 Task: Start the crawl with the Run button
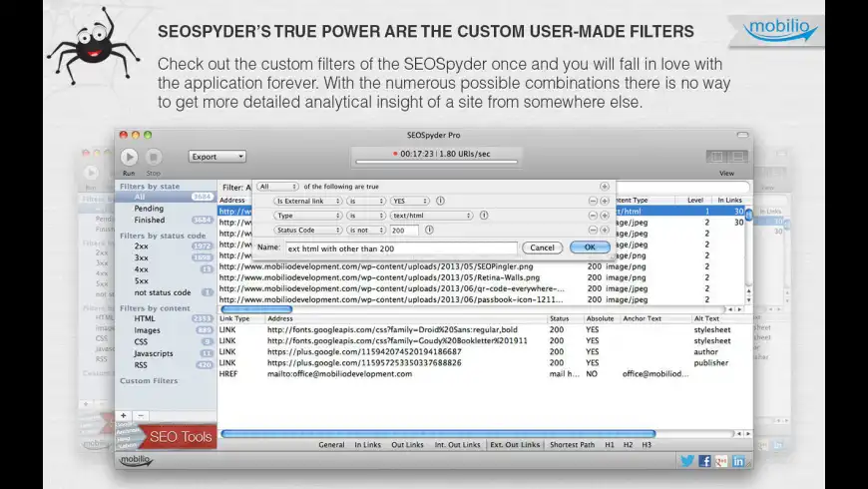point(129,158)
